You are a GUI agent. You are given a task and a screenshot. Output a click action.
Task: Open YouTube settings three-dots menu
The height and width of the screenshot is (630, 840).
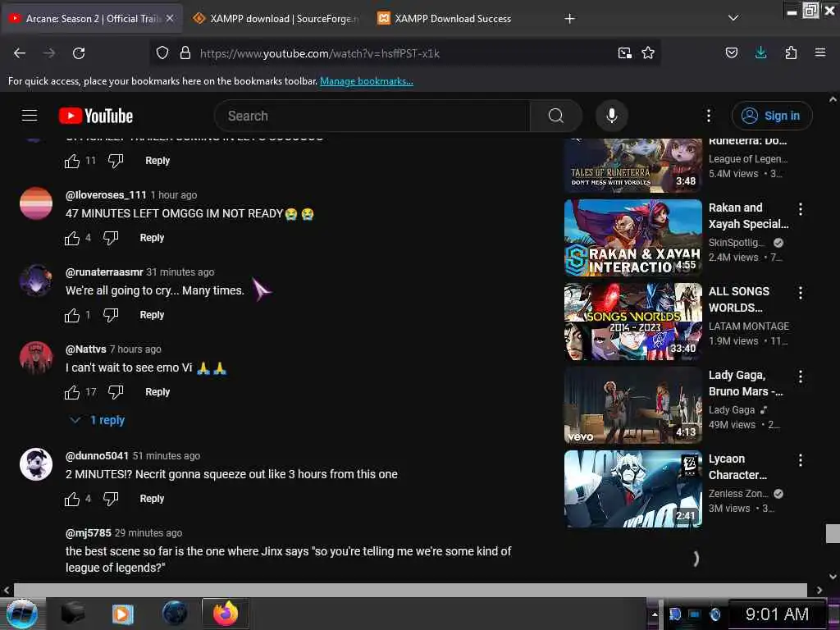tap(708, 116)
